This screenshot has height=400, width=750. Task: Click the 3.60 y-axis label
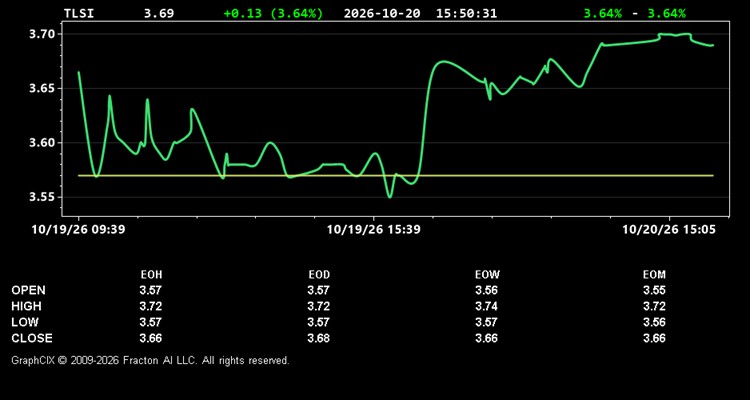(43, 143)
